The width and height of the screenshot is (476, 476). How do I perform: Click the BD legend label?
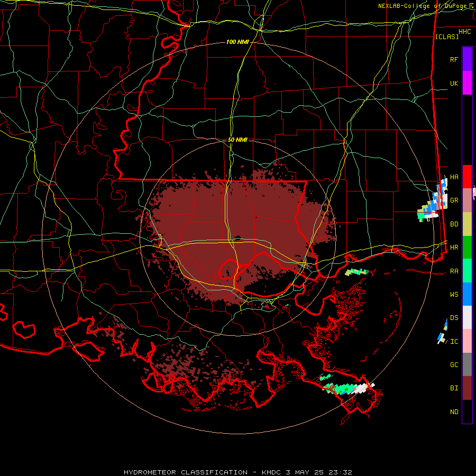(454, 224)
